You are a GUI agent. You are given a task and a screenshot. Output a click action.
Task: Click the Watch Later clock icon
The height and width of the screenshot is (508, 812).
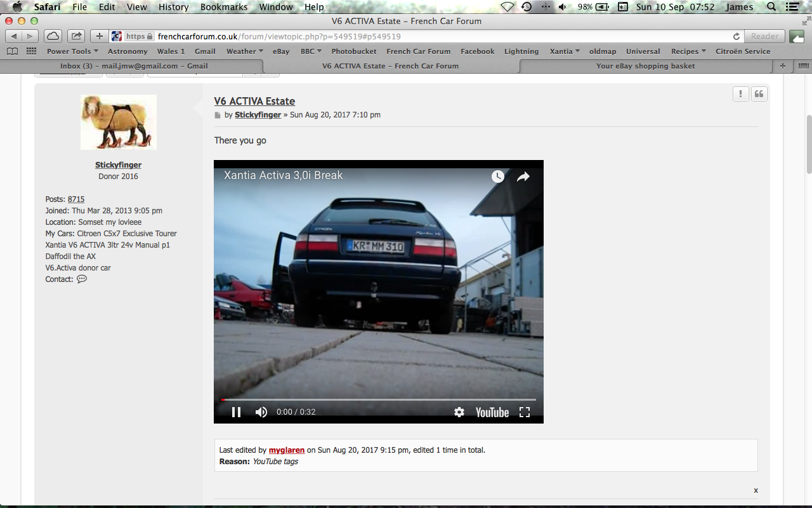pos(498,177)
